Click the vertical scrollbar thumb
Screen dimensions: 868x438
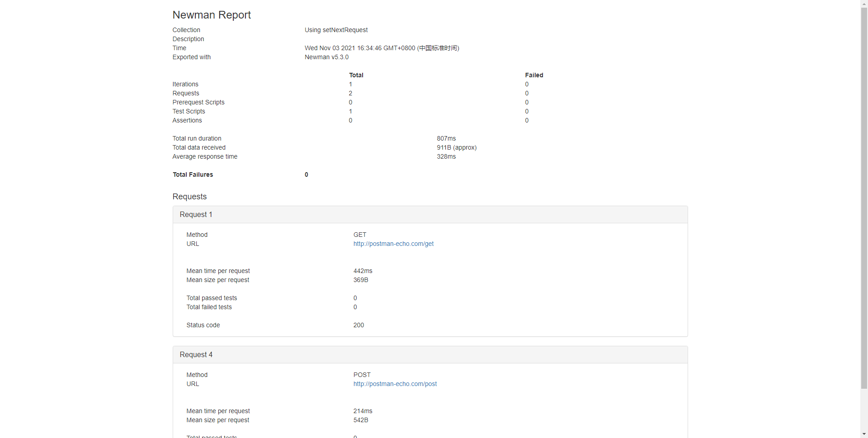tap(864, 198)
